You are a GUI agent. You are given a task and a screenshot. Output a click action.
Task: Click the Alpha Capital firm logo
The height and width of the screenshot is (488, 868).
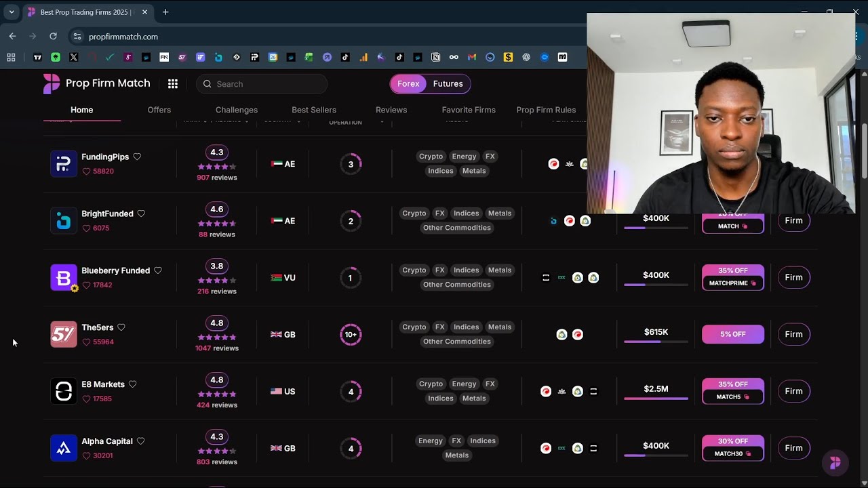(x=64, y=448)
